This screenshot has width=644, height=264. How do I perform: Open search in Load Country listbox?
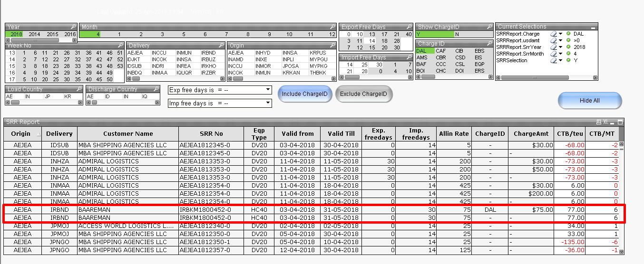[x=79, y=89]
